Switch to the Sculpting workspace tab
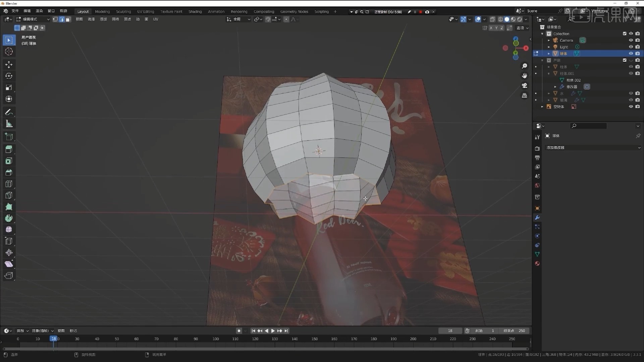This screenshot has width=644, height=362. 123,11
